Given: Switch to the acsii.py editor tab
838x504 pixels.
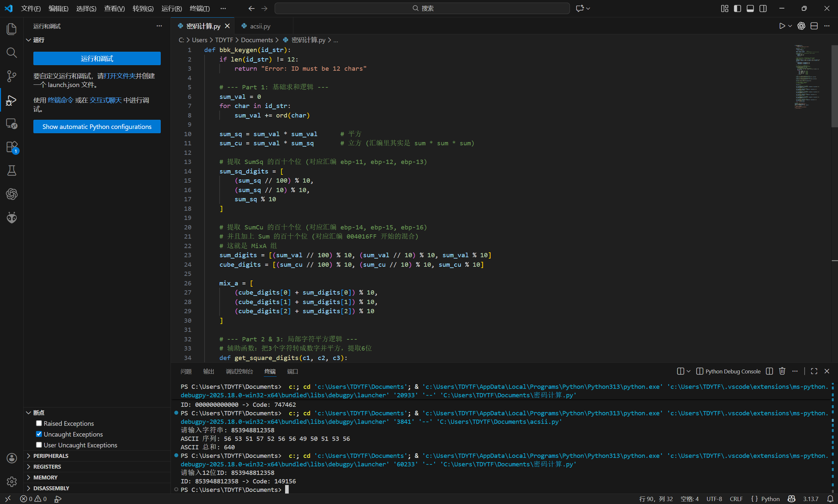Looking at the screenshot, I should 260,26.
